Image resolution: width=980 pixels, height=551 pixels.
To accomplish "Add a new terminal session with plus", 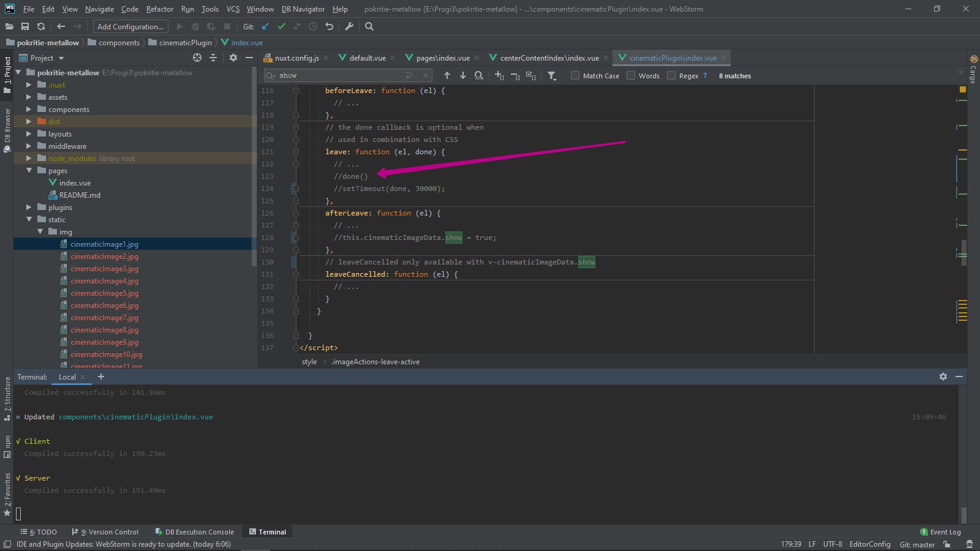I will click(101, 377).
